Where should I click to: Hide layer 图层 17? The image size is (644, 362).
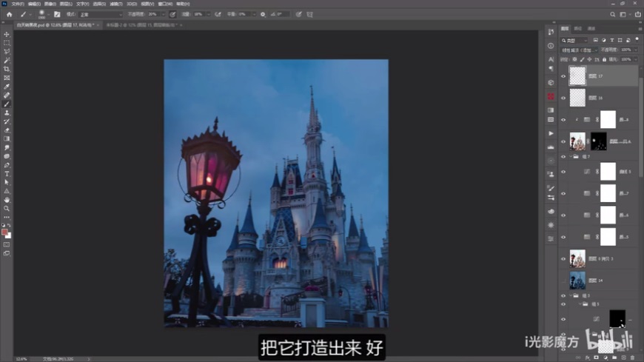tap(563, 76)
